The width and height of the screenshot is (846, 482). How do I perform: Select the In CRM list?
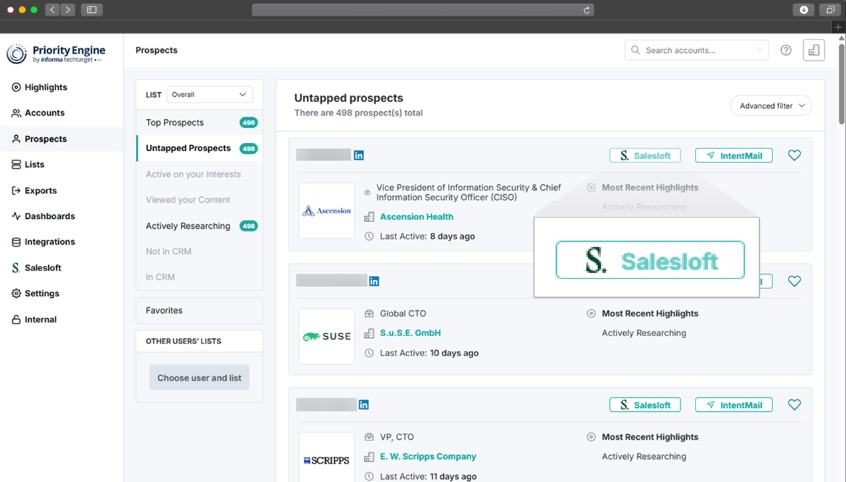click(x=160, y=277)
